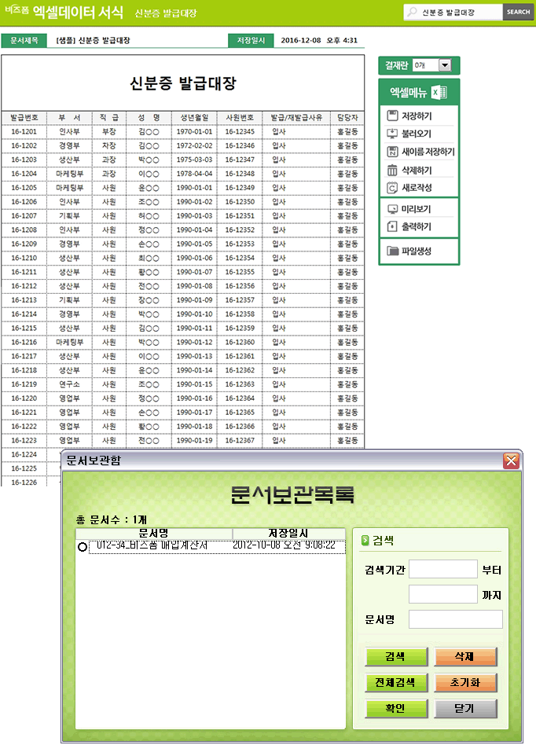Viewport: 536px width, 756px height.
Task: Click the 초기화 reset button
Action: 465,683
